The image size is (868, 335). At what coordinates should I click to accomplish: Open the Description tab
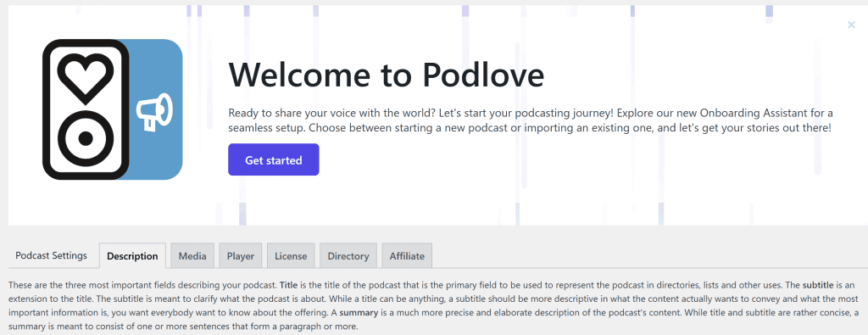coord(132,256)
